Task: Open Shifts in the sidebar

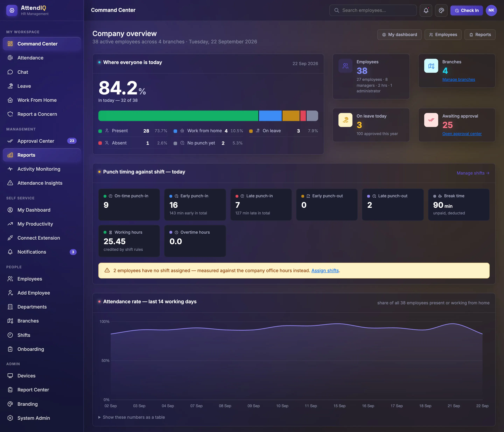Action: click(42, 335)
